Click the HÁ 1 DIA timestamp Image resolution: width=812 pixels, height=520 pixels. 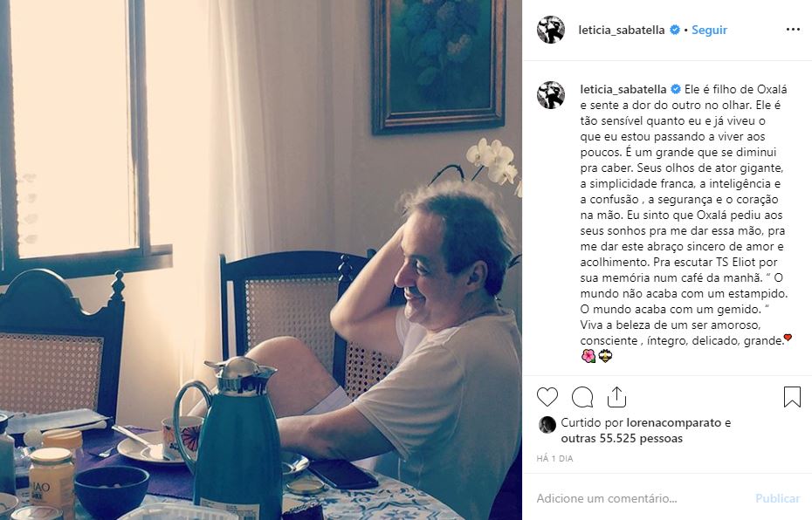click(554, 458)
